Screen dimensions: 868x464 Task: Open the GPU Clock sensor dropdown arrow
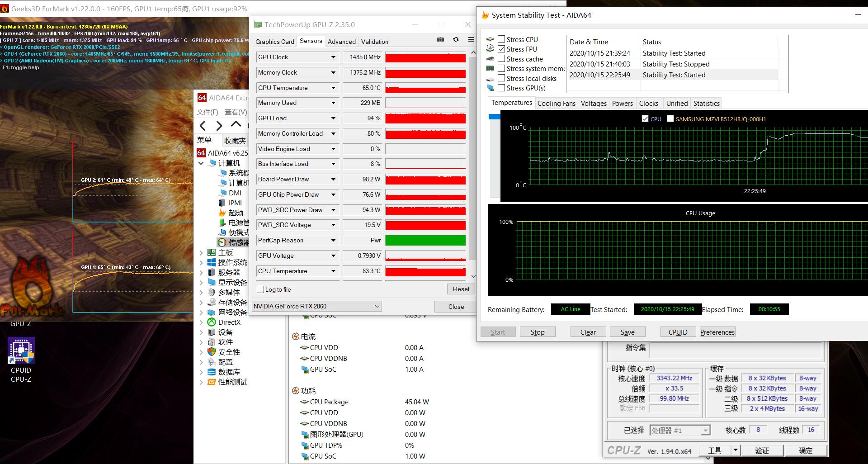tap(333, 57)
